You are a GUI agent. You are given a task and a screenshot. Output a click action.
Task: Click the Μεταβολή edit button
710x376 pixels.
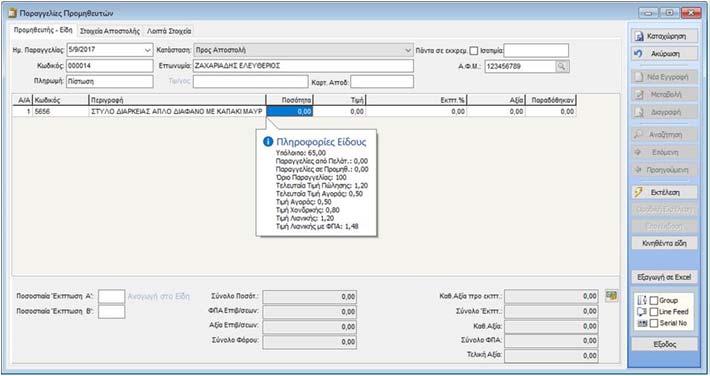pyautogui.click(x=664, y=95)
